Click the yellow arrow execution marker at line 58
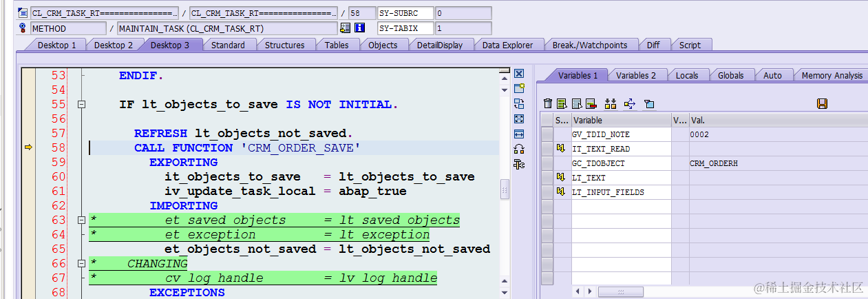This screenshot has width=868, height=299. tap(28, 147)
